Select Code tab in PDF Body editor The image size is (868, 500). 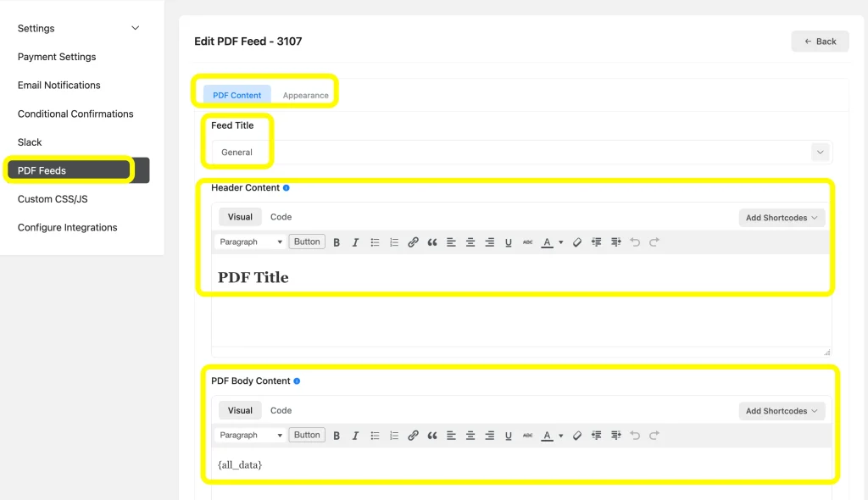point(281,410)
